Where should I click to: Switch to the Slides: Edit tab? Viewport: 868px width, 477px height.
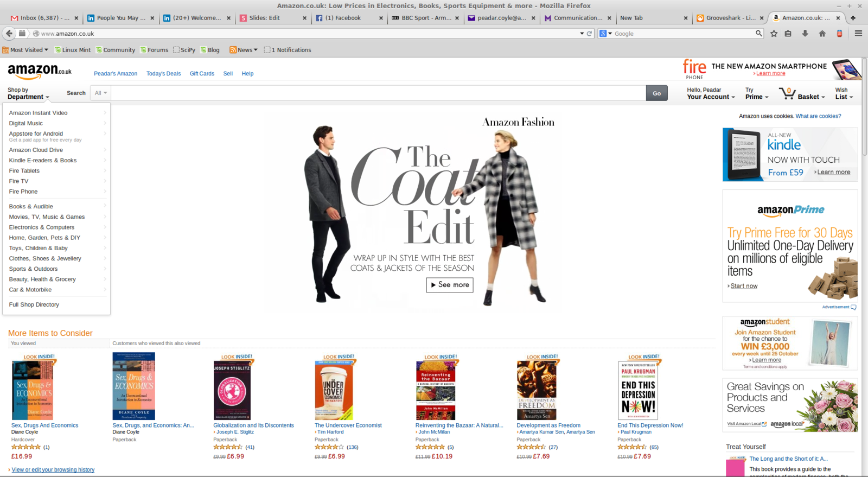pos(274,18)
